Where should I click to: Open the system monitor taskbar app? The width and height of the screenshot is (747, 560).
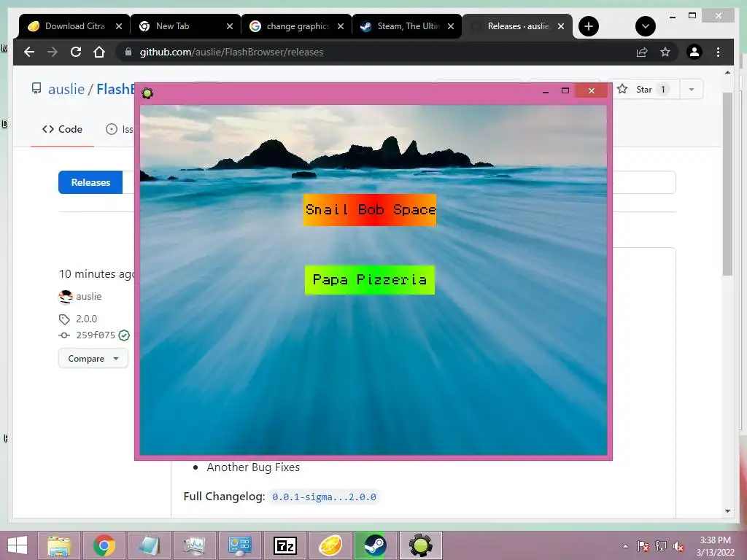click(194, 545)
